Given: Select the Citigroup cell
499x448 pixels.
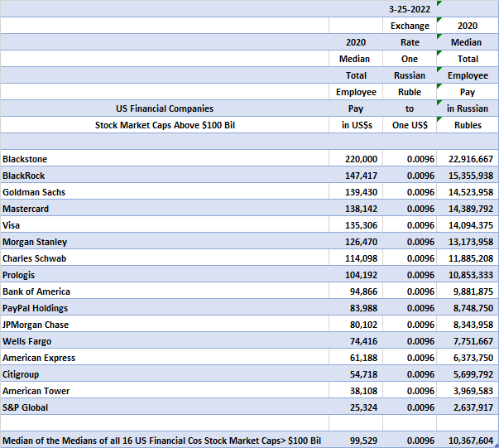Looking at the screenshot, I should tap(165, 373).
